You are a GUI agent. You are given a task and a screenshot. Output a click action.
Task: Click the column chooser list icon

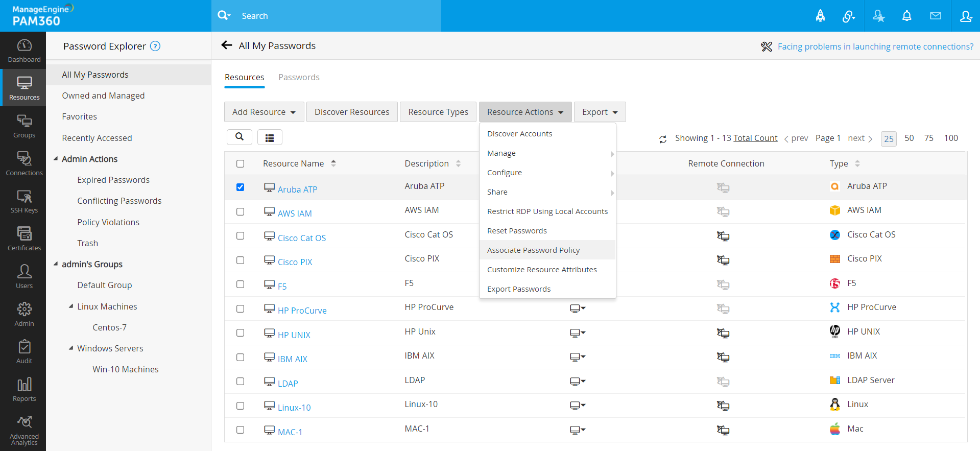[x=270, y=137]
